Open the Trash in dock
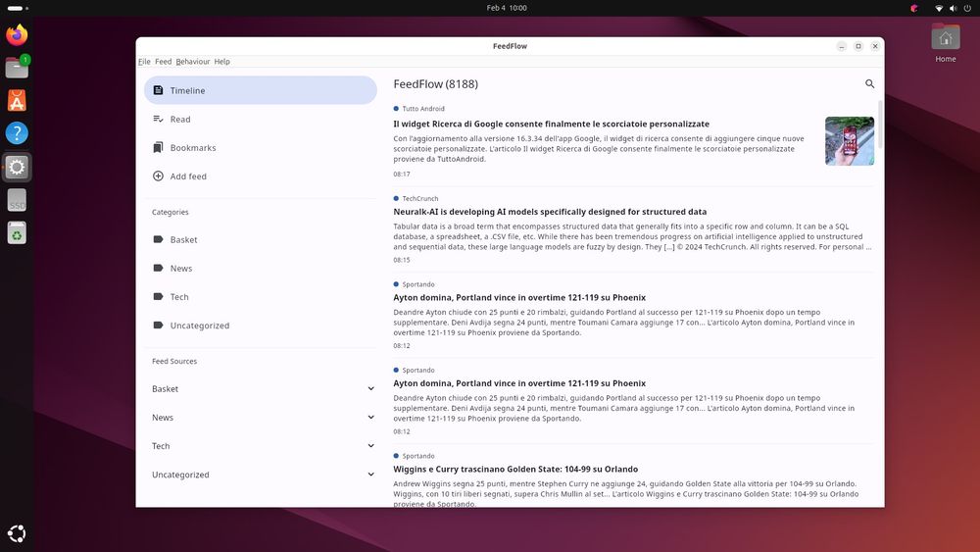The width and height of the screenshot is (980, 552). [17, 233]
